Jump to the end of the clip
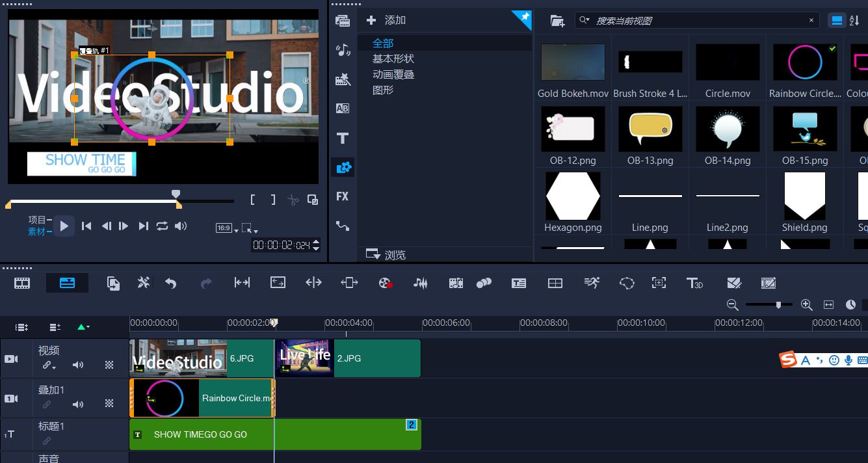The width and height of the screenshot is (868, 463). (143, 226)
